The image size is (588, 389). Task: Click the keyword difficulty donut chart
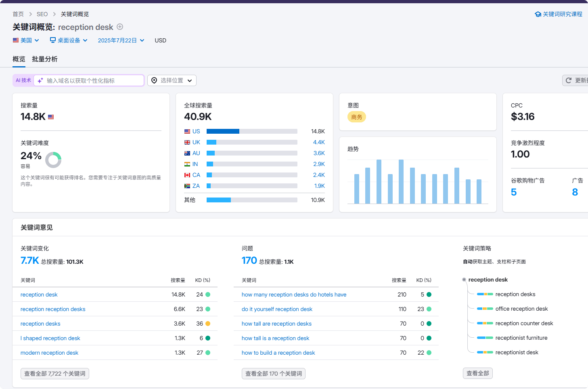53,160
